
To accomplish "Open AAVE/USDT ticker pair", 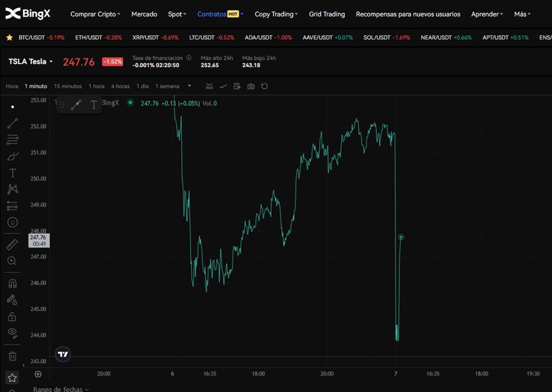I will click(x=328, y=37).
